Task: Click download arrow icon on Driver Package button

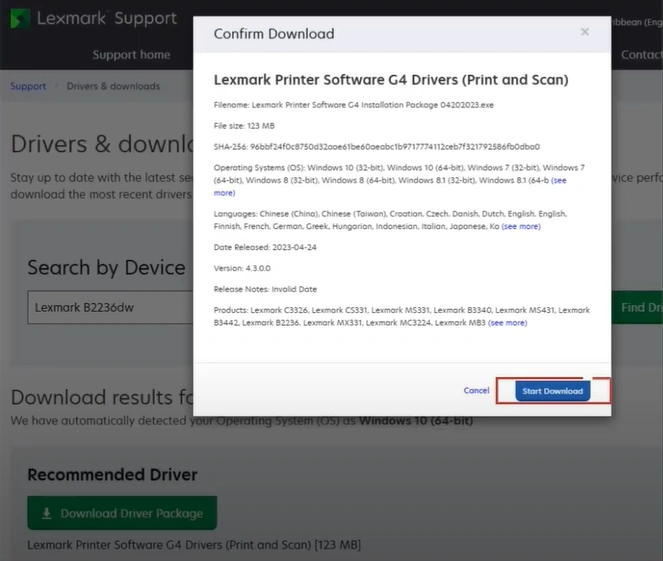Action: pyautogui.click(x=46, y=514)
